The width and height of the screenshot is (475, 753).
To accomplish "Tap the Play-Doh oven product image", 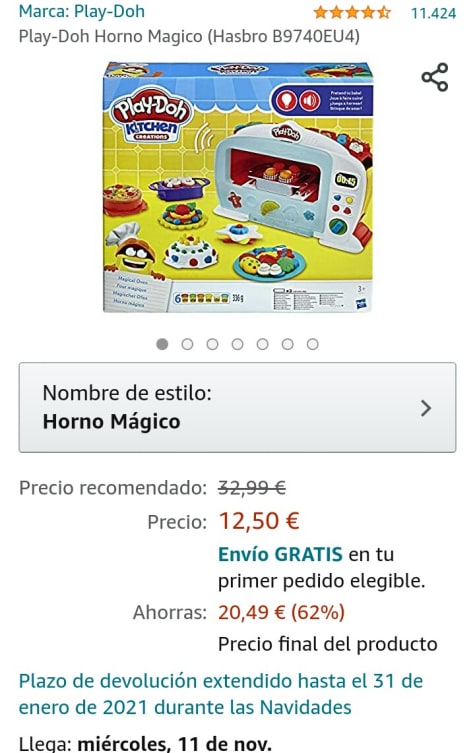I will pos(238,187).
